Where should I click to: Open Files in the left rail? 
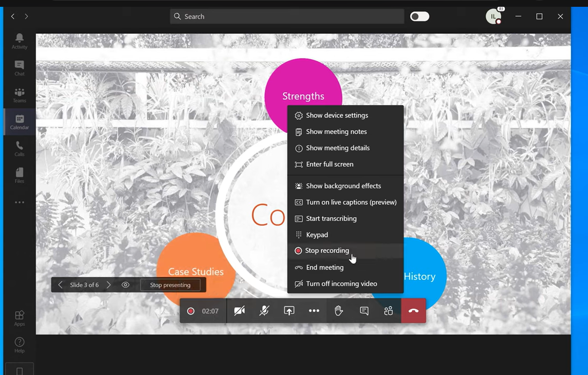point(19,175)
